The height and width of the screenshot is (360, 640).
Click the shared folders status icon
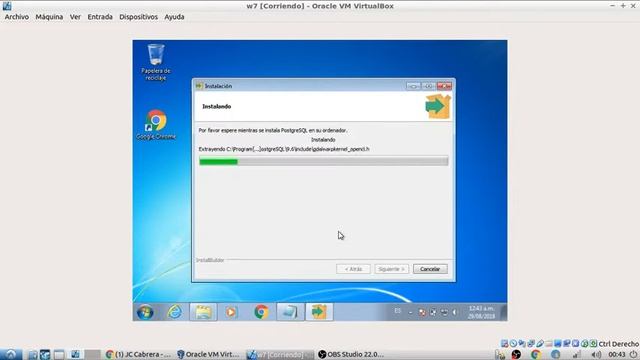(548, 344)
